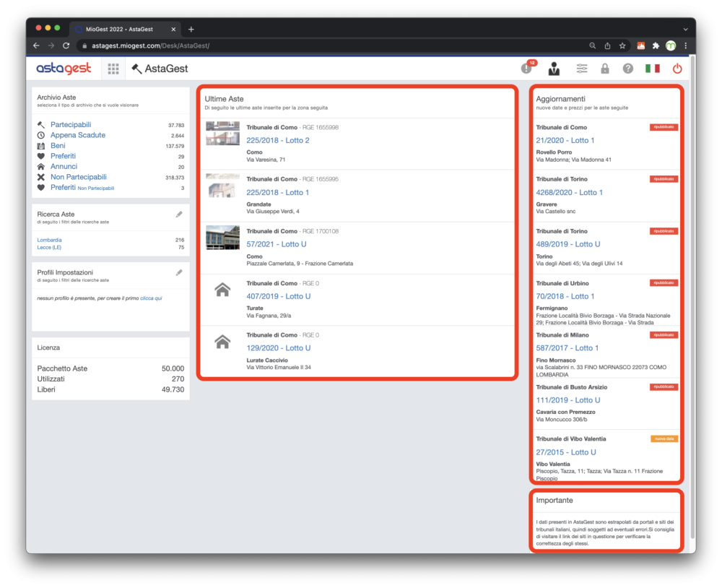722x588 pixels.
Task: Open the Partecipabili archive
Action: click(71, 125)
